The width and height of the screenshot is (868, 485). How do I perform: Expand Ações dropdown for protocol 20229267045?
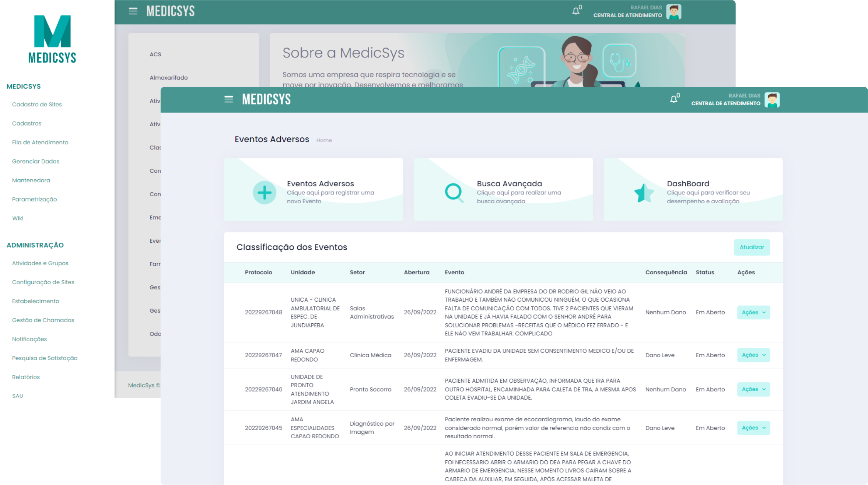coord(753,428)
